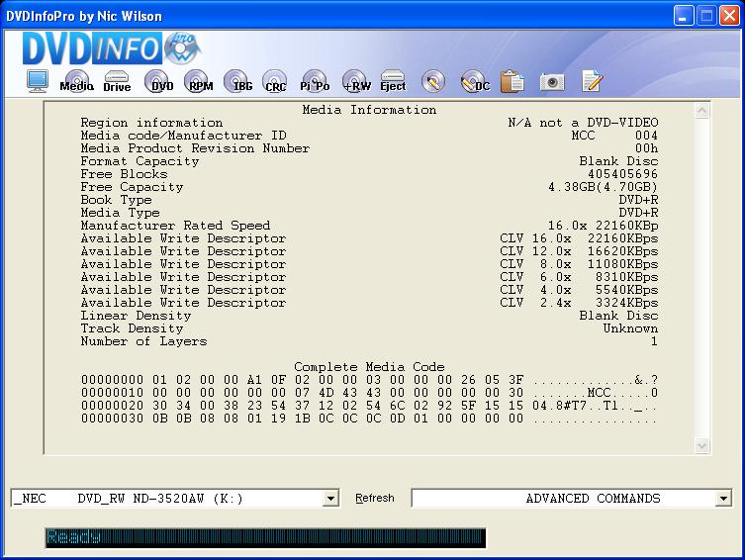The height and width of the screenshot is (560, 745).
Task: Click the disc with pencil icon
Action: [432, 82]
